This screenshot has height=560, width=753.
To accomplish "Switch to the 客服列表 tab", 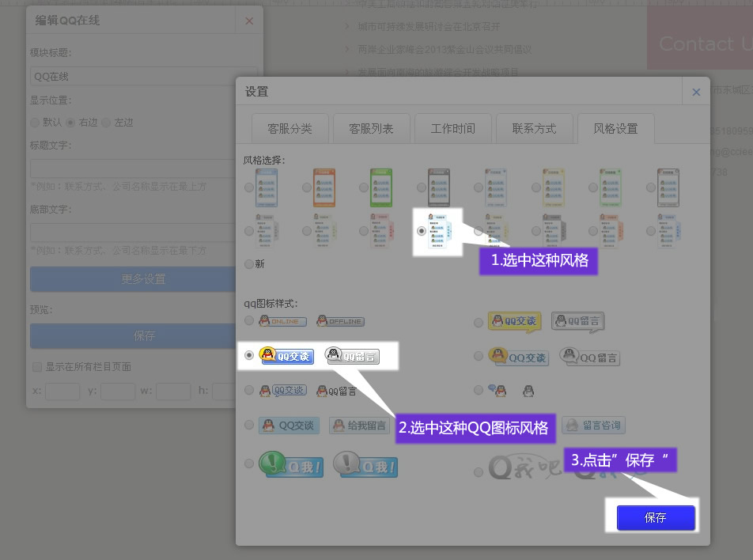I will 371,129.
